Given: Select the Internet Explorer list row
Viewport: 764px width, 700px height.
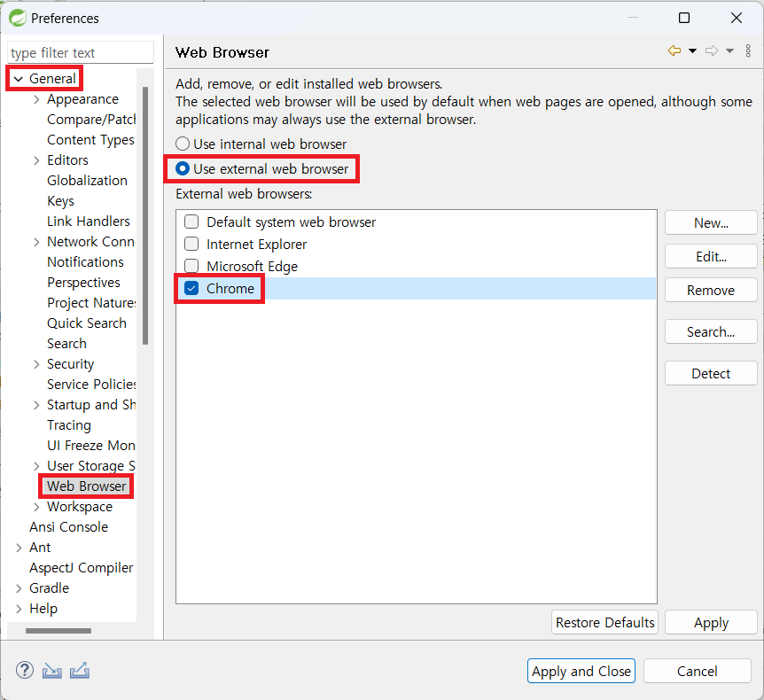Looking at the screenshot, I should tap(416, 244).
